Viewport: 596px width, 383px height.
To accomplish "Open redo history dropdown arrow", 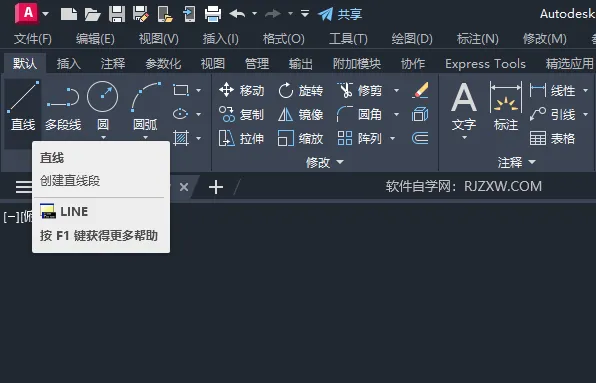I will point(290,14).
